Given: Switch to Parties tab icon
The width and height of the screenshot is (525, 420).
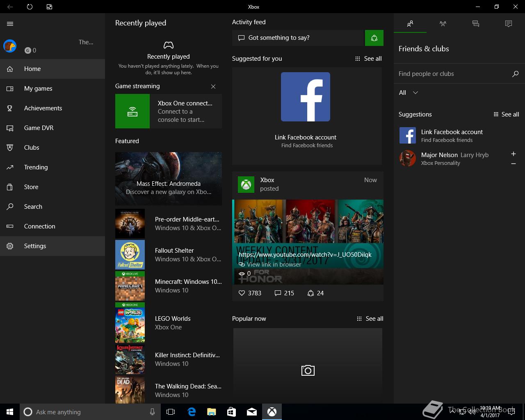Looking at the screenshot, I should [443, 24].
